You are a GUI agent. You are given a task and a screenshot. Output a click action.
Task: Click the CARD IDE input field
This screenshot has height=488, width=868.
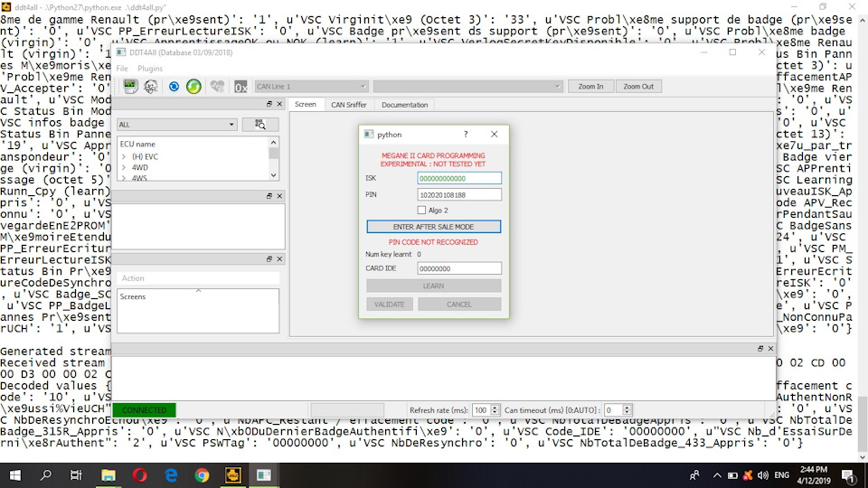pos(459,268)
